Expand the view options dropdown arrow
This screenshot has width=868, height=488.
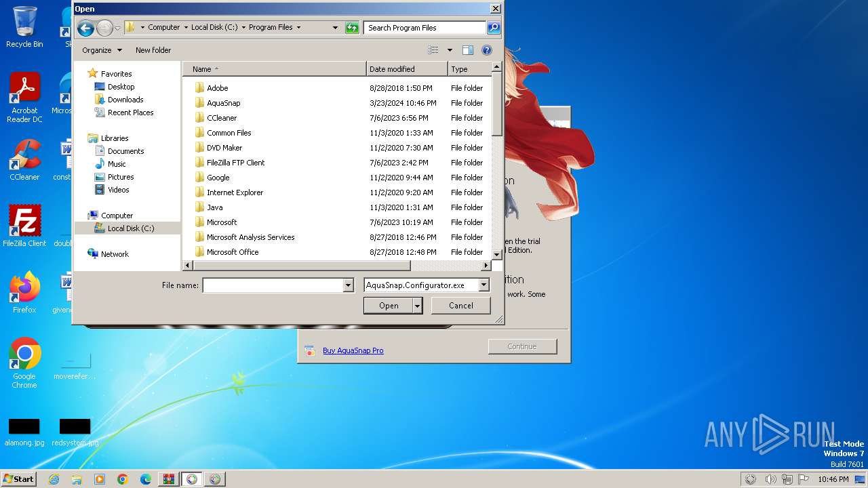point(449,50)
